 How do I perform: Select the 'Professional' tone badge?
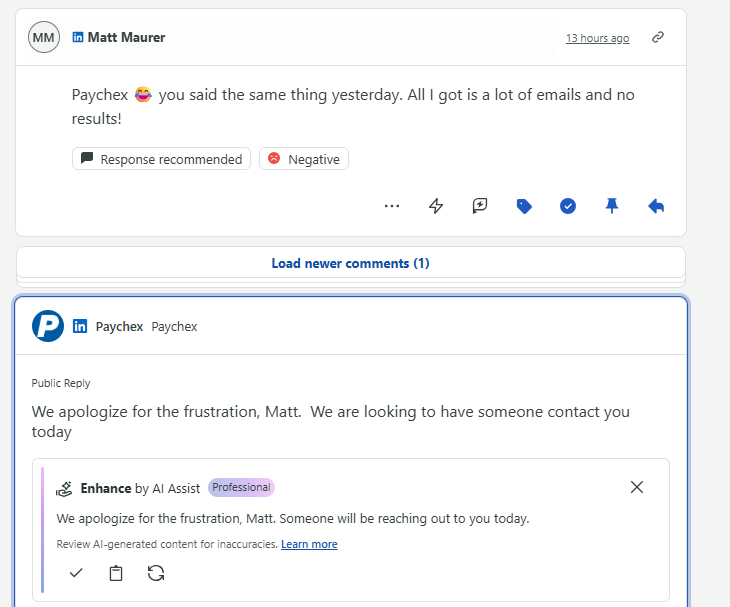241,487
